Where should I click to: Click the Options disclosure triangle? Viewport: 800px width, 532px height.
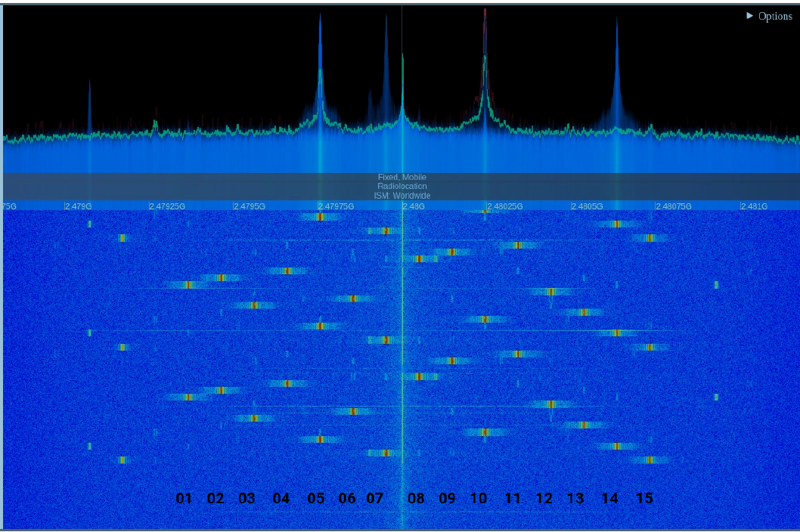pos(749,15)
